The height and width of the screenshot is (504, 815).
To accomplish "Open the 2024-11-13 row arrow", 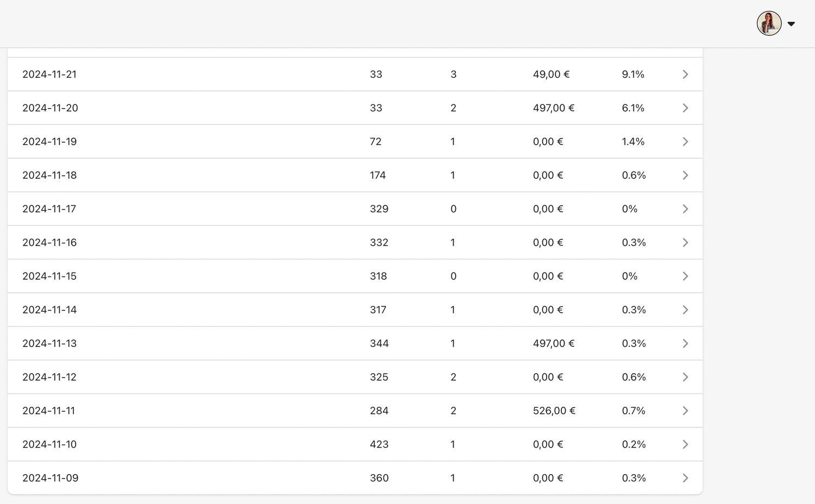I will click(685, 344).
